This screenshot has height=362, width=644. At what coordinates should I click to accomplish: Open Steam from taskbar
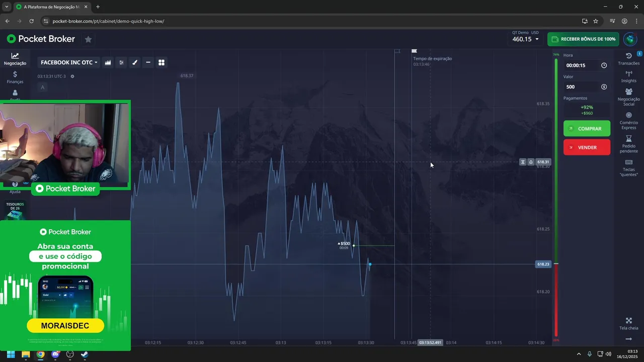pos(85,354)
